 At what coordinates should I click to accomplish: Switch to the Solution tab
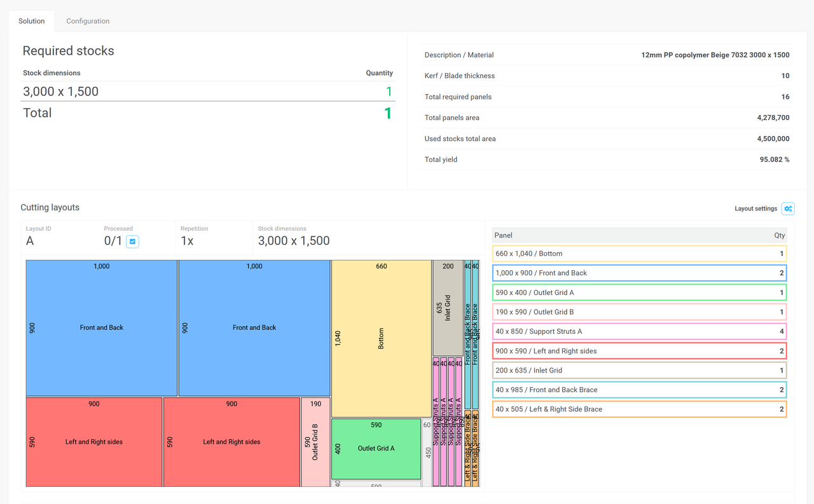click(32, 21)
